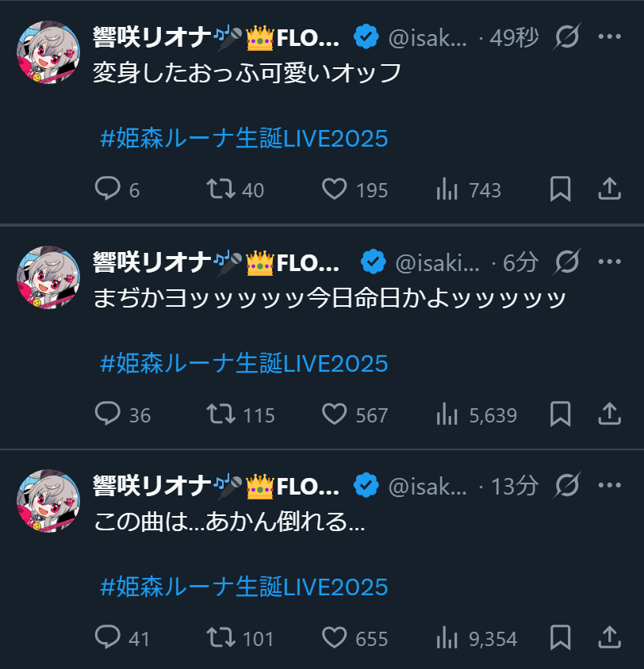The width and height of the screenshot is (644, 669).
Task: Open the 6分 timestamp link
Action: point(520,262)
